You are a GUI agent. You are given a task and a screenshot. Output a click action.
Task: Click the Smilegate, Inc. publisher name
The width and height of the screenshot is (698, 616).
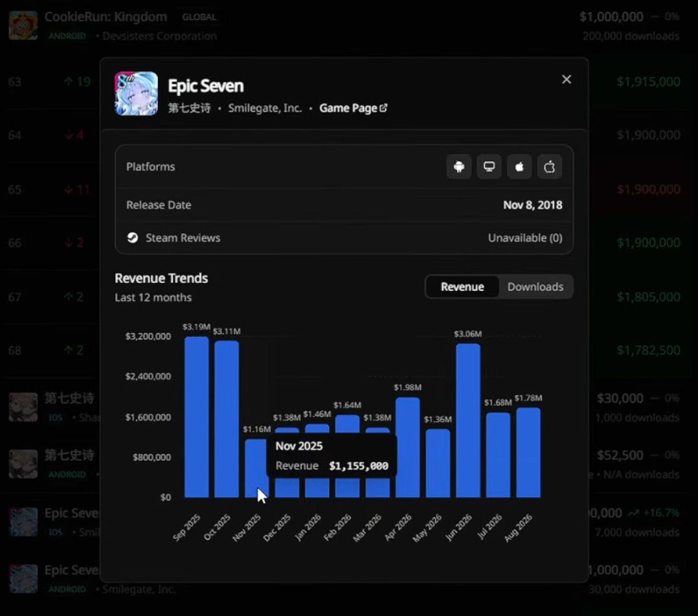pos(265,108)
